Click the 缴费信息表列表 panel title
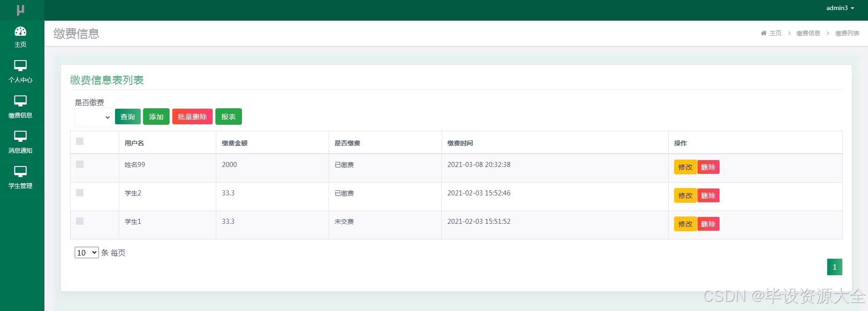The height and width of the screenshot is (311, 868). coord(107,80)
